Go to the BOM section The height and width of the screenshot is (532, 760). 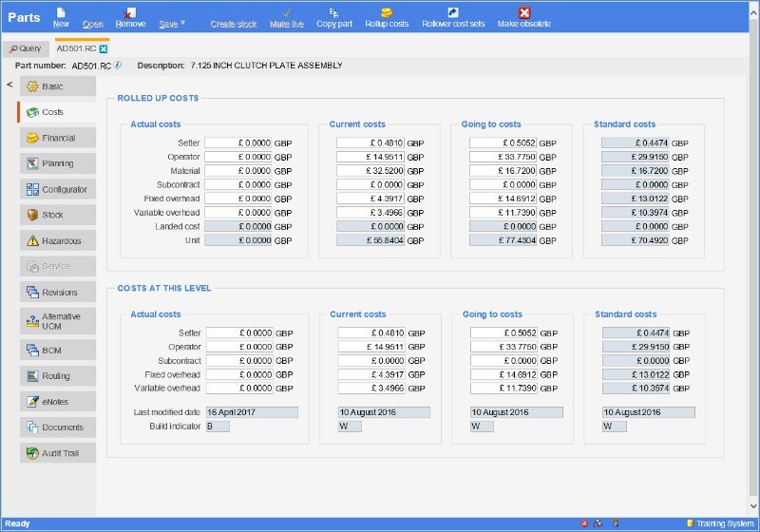(57, 351)
